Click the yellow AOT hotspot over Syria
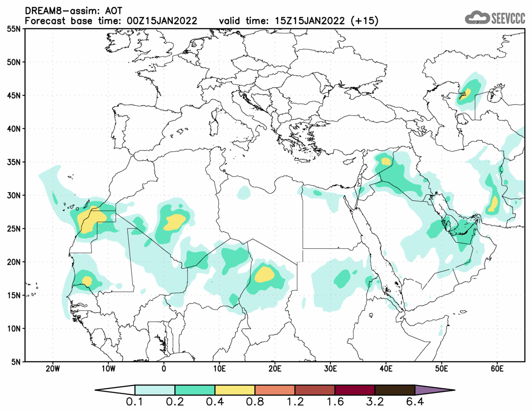The image size is (532, 413). point(386,161)
